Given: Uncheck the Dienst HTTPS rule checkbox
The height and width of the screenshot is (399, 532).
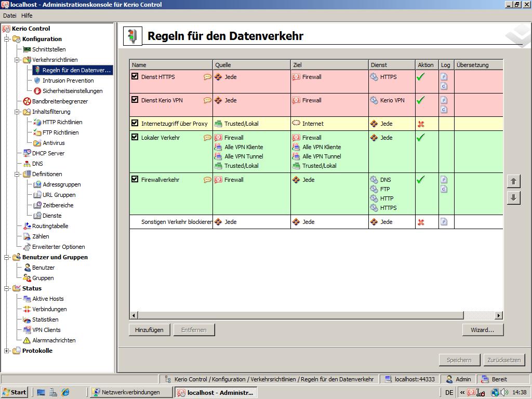Looking at the screenshot, I should point(135,76).
